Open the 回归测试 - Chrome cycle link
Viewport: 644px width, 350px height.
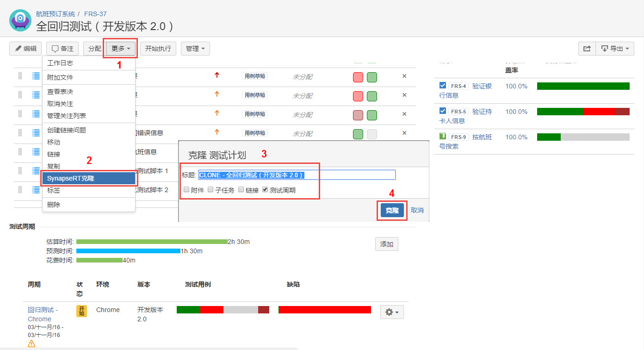click(x=43, y=314)
